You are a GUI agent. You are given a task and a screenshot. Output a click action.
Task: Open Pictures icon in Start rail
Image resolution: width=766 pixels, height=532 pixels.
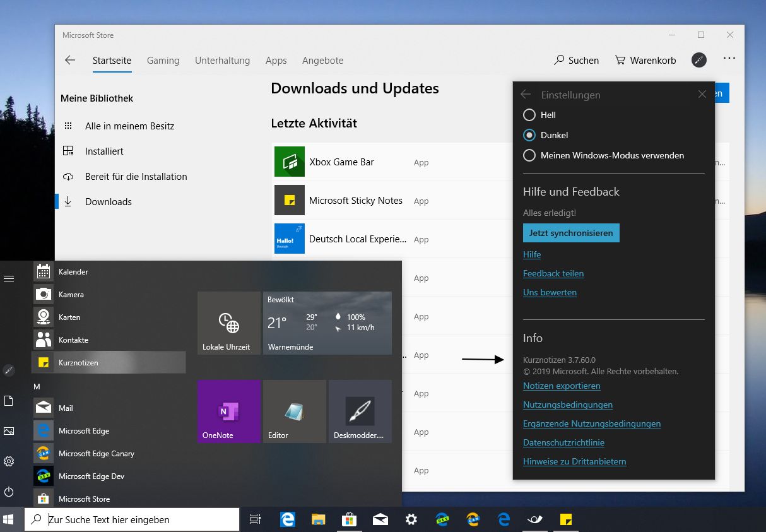tap(9, 431)
